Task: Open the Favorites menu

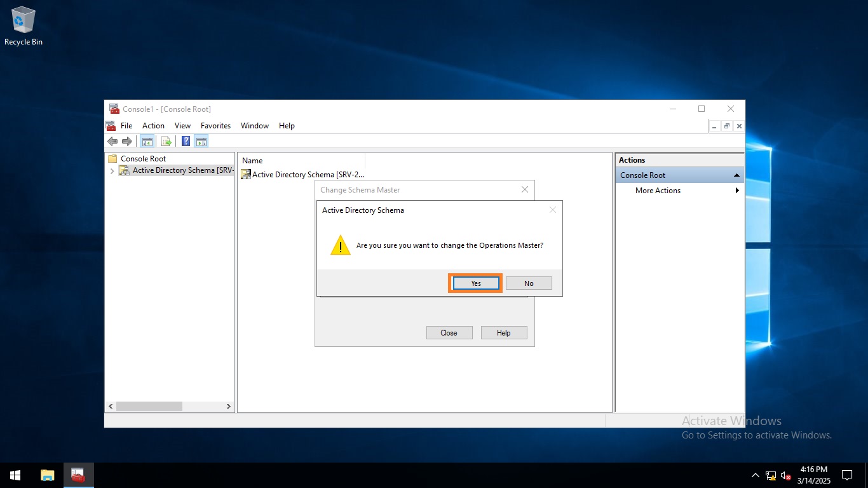Action: coord(215,126)
